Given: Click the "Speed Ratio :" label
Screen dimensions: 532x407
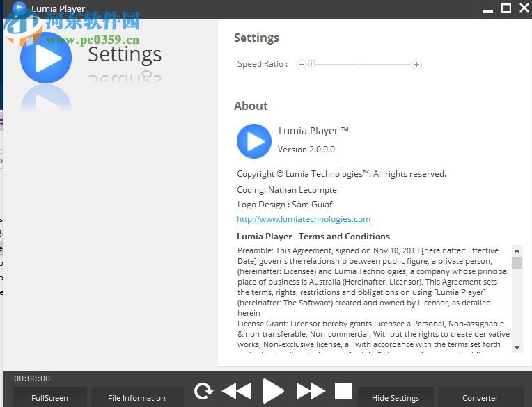Looking at the screenshot, I should point(263,64).
